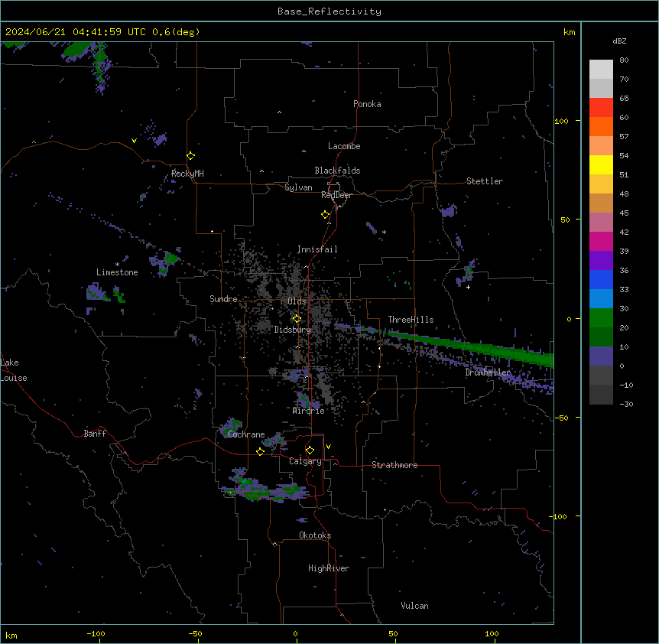The height and width of the screenshot is (644, 659).
Task: Choose the orange 57–60 dBZ legend swatch
Action: tap(601, 126)
